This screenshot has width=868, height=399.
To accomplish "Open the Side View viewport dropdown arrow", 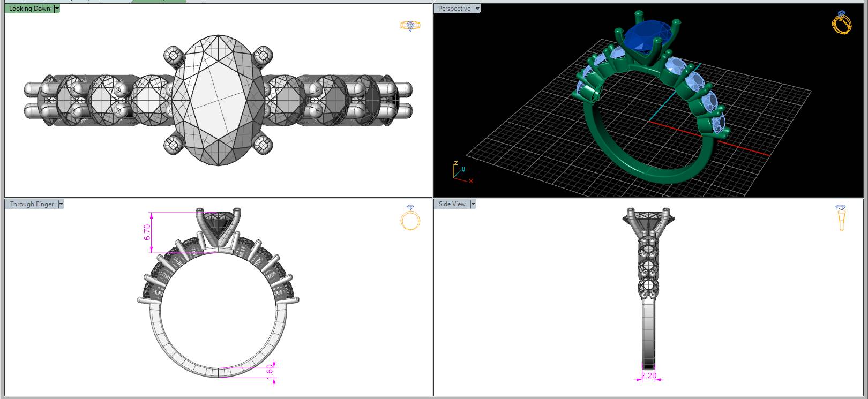I will click(x=473, y=204).
